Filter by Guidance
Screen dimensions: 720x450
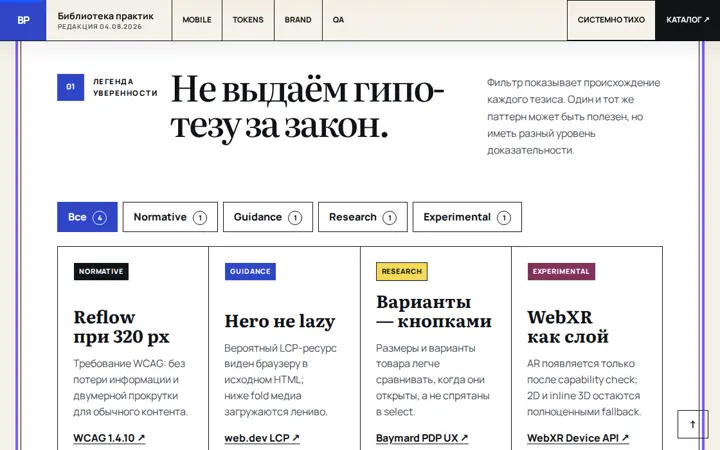(x=268, y=217)
